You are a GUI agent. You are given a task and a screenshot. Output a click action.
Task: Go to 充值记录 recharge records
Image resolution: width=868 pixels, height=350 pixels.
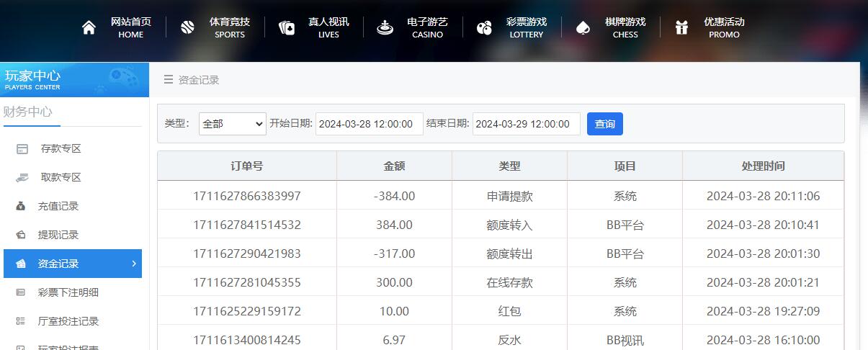click(x=58, y=206)
